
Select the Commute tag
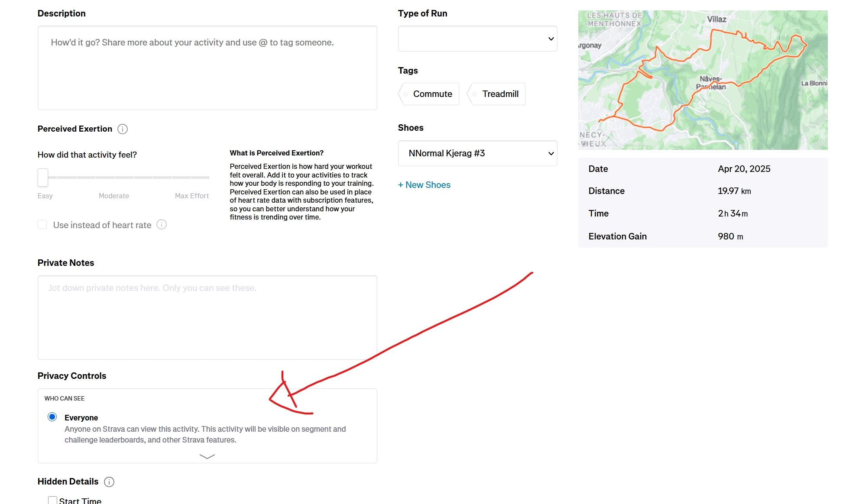click(429, 94)
